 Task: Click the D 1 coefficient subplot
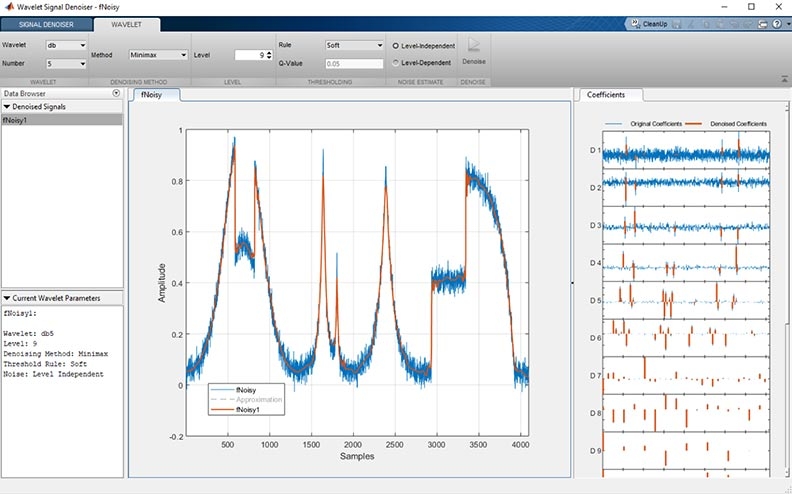click(x=686, y=150)
